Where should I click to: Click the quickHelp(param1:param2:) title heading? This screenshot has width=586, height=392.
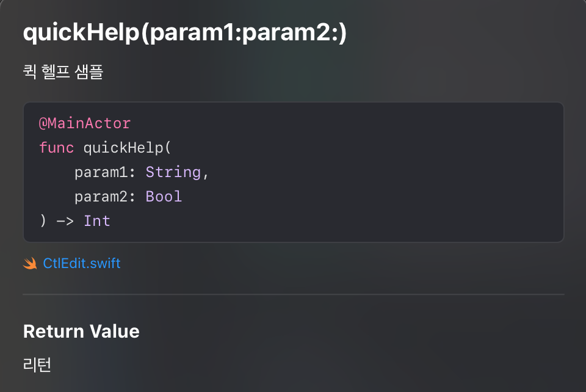click(x=184, y=34)
